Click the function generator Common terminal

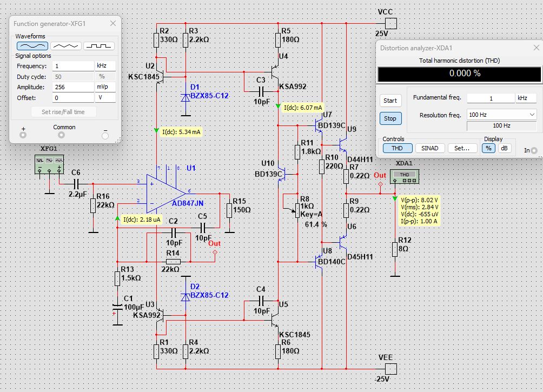(x=61, y=135)
